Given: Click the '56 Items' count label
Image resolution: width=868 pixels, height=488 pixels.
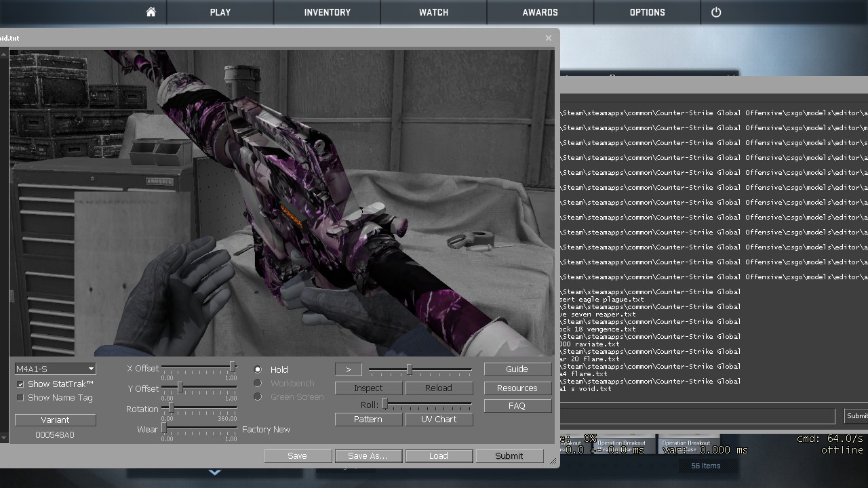Looking at the screenshot, I should pos(706,466).
